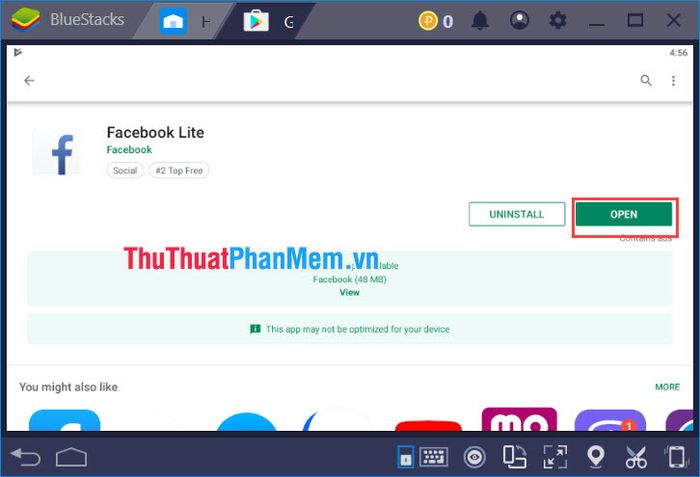Open the purple 'mo' app thumbnail

tap(519, 419)
